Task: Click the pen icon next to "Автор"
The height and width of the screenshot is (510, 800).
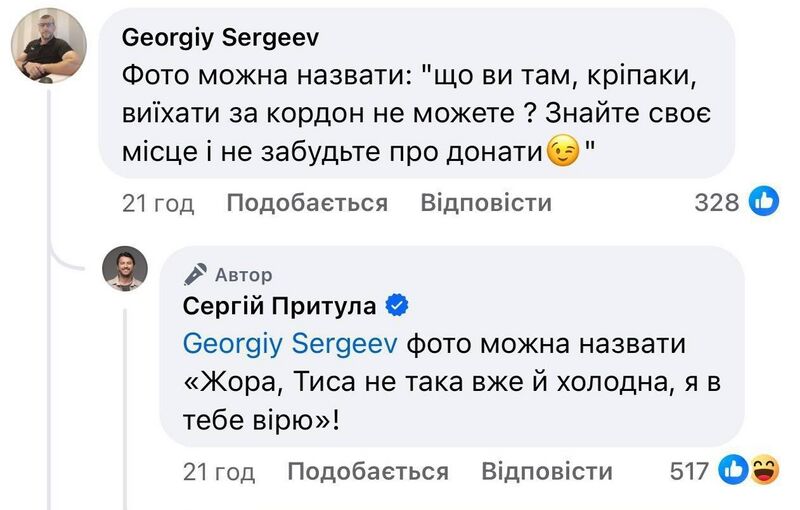Action: [197, 275]
